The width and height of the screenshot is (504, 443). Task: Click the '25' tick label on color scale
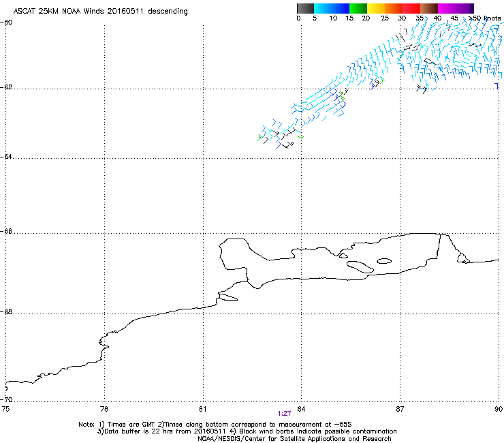(x=385, y=18)
